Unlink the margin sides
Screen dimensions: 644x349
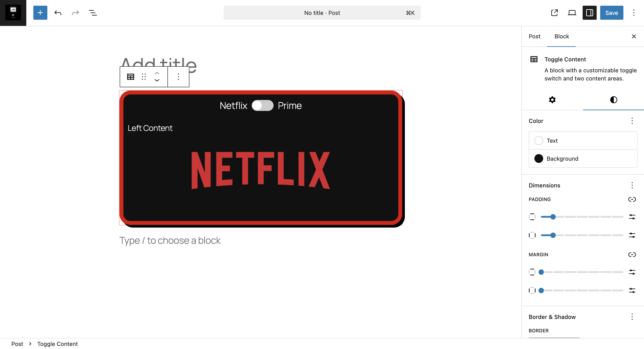pos(632,255)
